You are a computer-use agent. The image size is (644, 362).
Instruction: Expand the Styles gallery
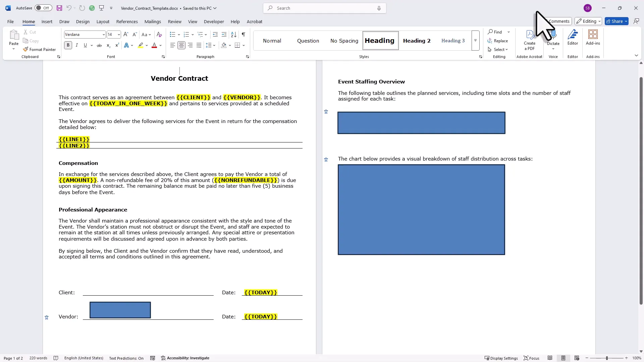475,41
